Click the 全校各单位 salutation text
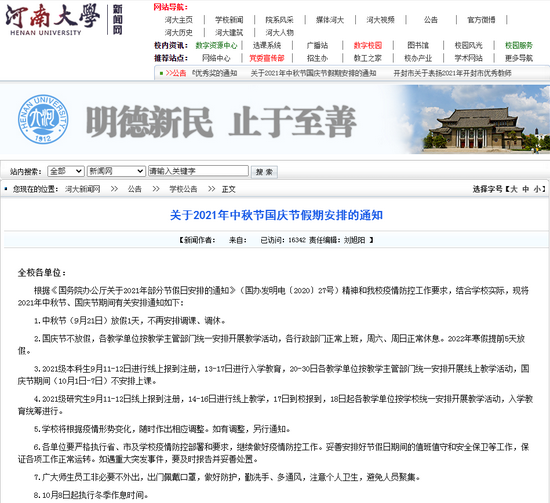Image resolution: width=550 pixels, height=503 pixels. pyautogui.click(x=41, y=273)
